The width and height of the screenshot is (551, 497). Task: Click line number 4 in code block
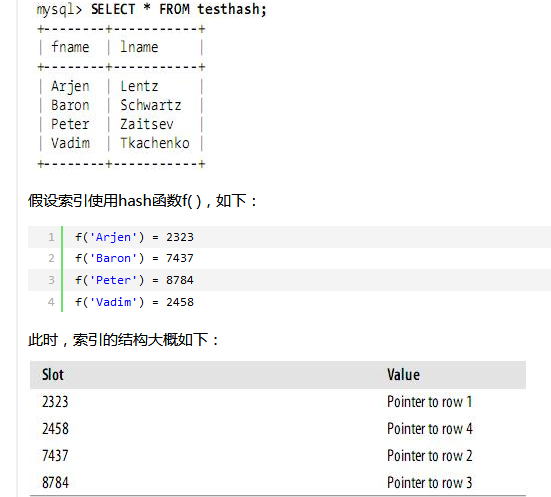coord(51,302)
